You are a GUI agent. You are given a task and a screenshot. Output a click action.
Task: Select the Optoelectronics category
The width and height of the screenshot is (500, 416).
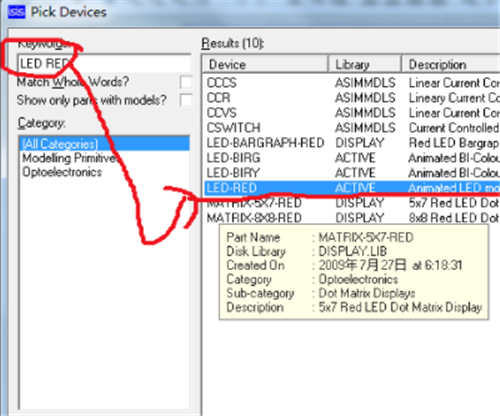pyautogui.click(x=62, y=172)
